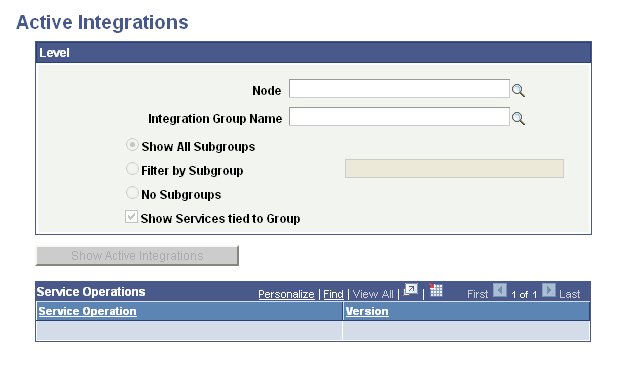Screen dimensions: 620x367
Task: Click the empty Service Operation cell
Action: (189, 330)
